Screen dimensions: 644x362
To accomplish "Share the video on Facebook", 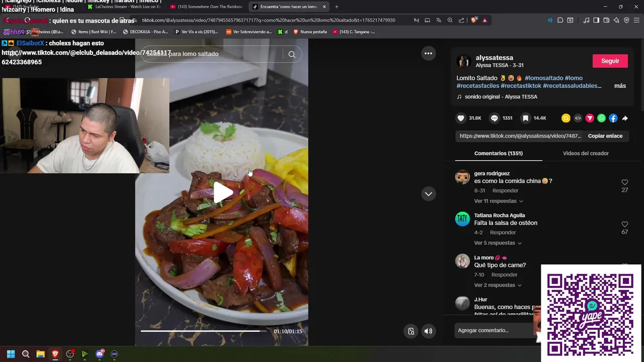I will coord(613,118).
